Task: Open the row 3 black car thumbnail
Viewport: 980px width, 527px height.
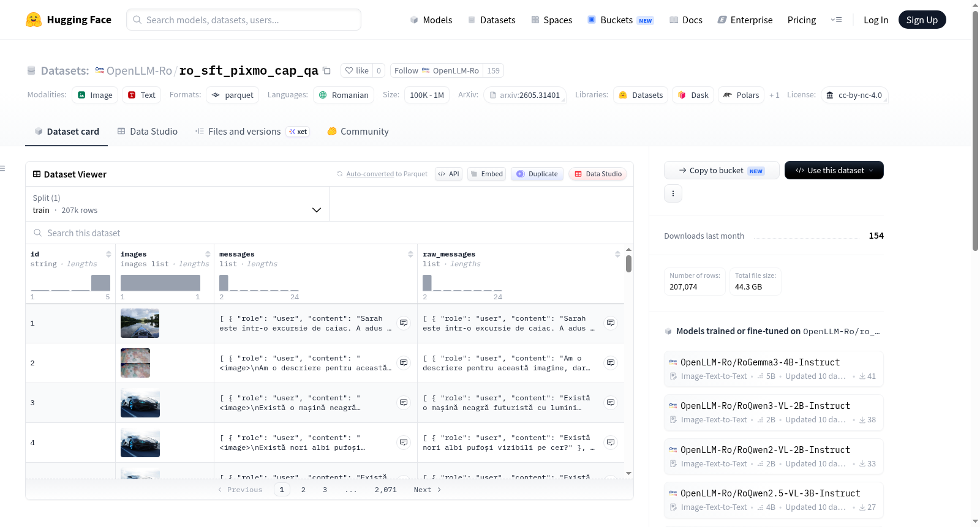Action: (x=140, y=403)
